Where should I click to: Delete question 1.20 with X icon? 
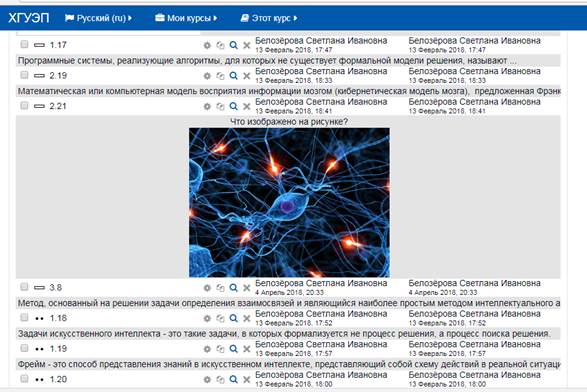(247, 380)
